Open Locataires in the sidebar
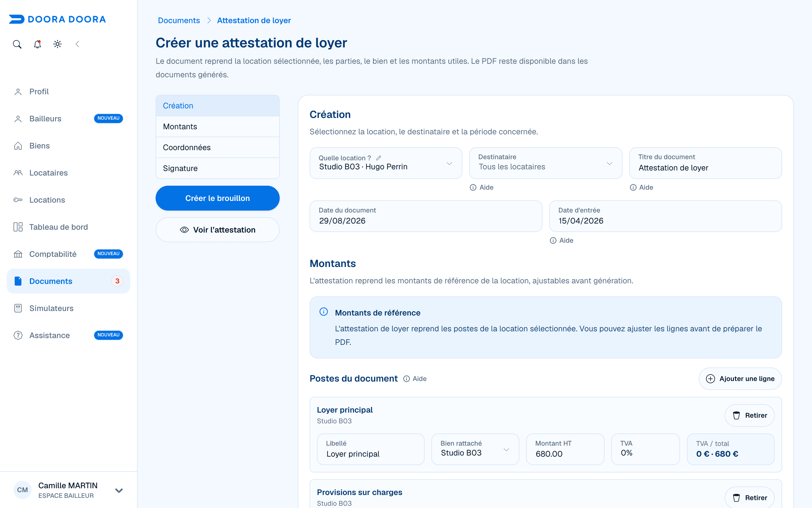 click(x=69, y=173)
